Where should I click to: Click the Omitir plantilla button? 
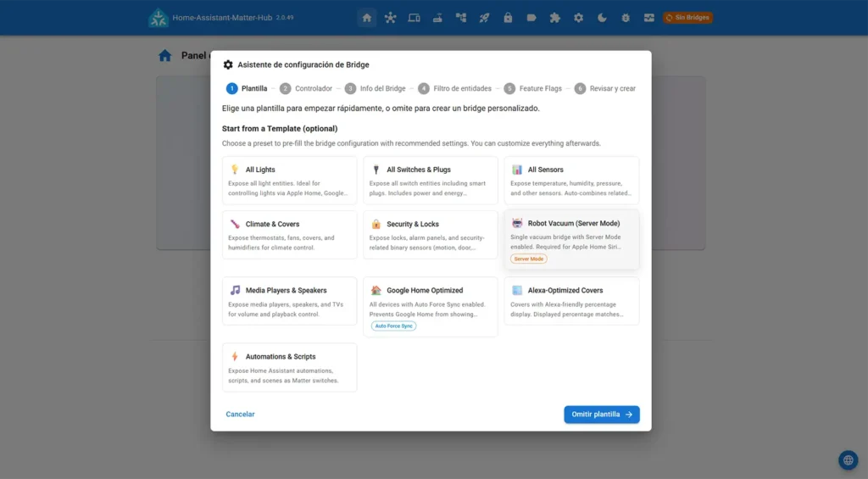(602, 415)
